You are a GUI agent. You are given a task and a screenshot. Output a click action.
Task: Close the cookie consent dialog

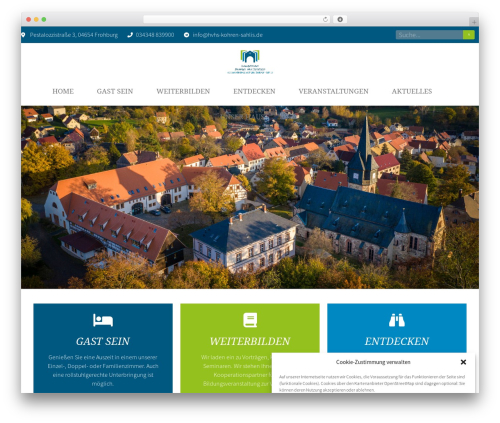pos(463,362)
